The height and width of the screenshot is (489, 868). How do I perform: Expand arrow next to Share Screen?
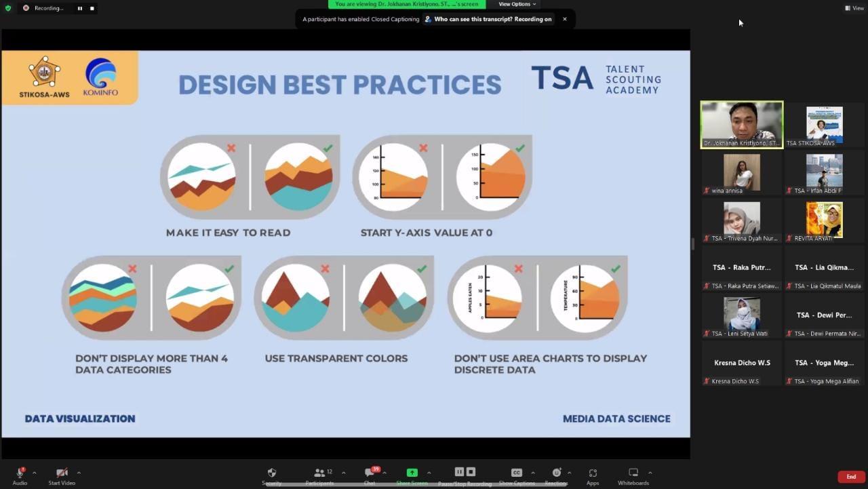click(x=429, y=473)
